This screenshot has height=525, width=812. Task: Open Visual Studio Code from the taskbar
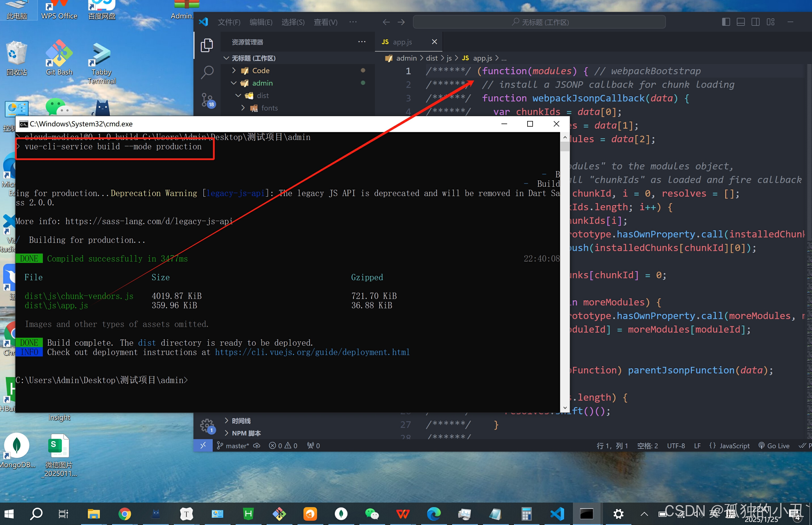click(x=557, y=514)
